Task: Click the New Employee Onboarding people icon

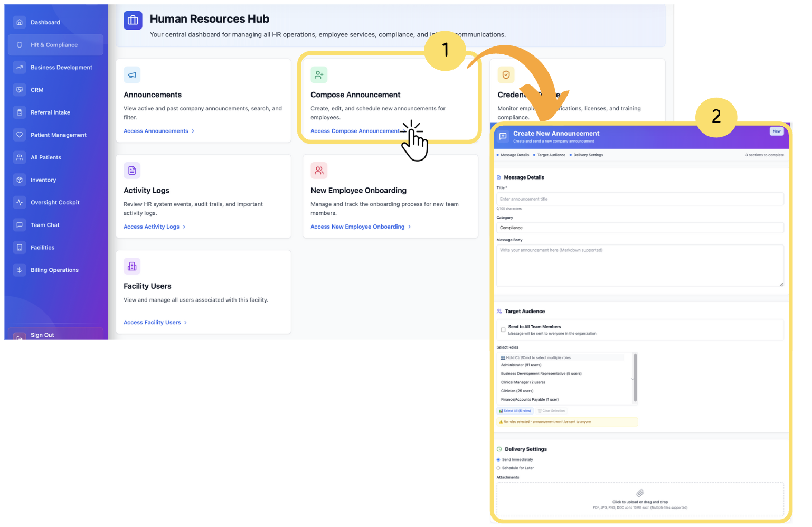Action: point(319,171)
